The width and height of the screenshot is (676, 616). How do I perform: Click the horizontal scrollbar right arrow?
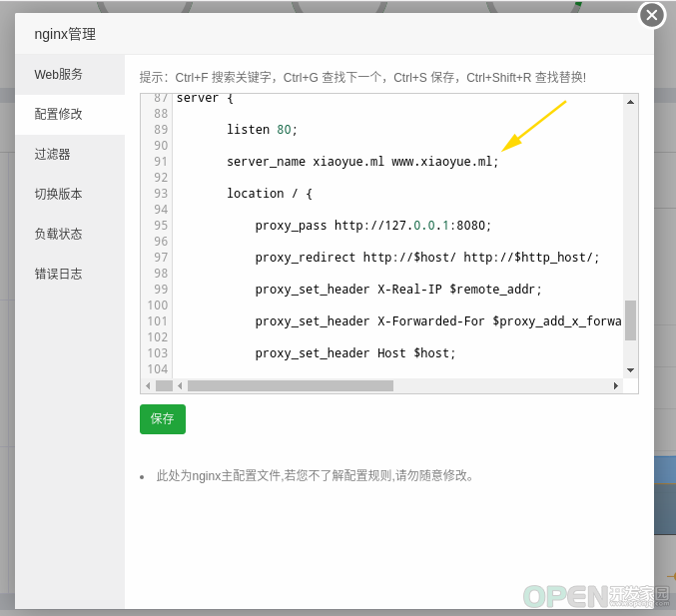click(x=616, y=385)
